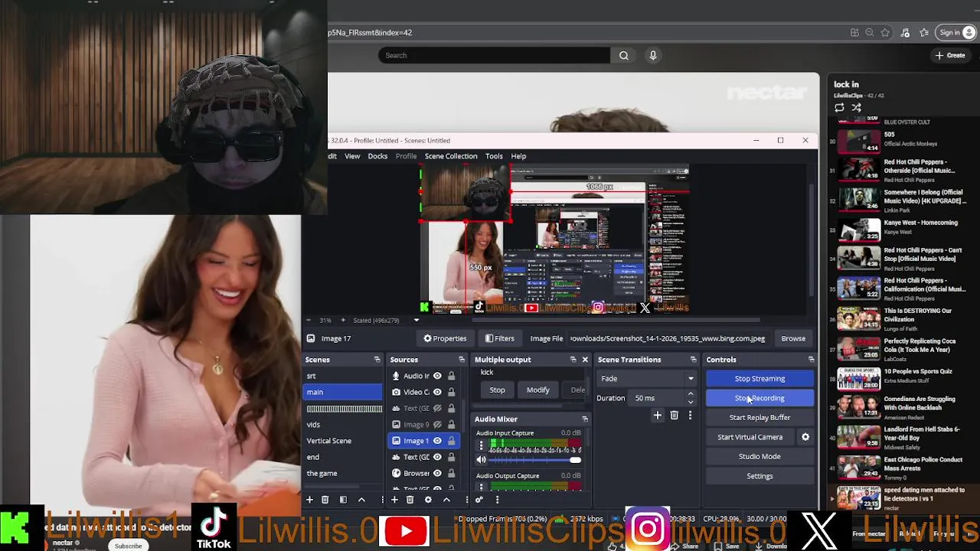This screenshot has height=551, width=980.
Task: Move scene up with Scenes arrow
Action: click(361, 500)
